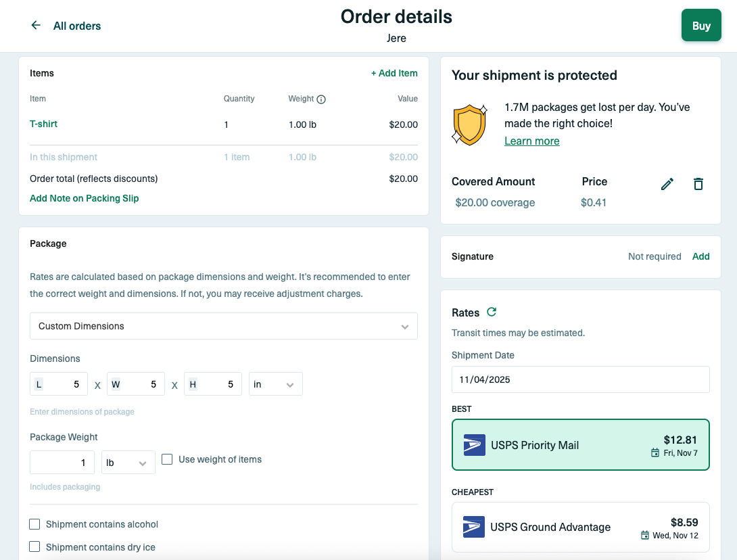Click the $8.59 Ground Advantage price

(x=684, y=522)
